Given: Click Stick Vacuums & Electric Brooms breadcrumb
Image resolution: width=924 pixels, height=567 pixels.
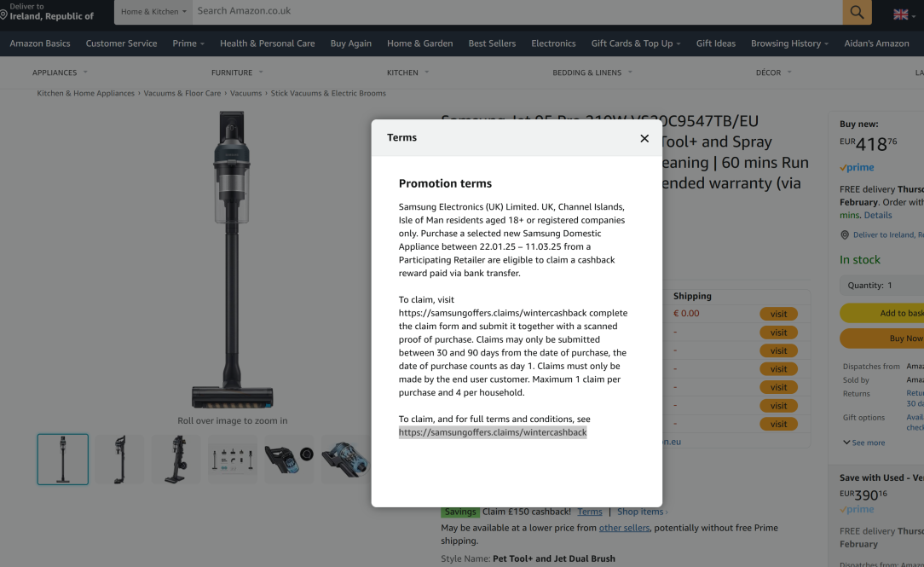Looking at the screenshot, I should point(328,93).
